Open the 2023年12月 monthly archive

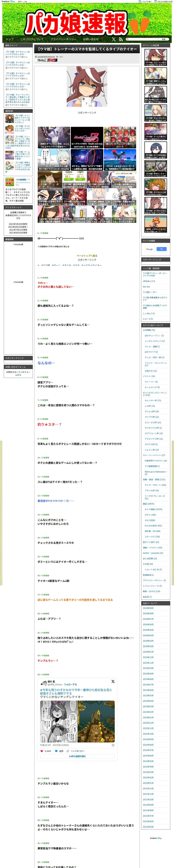(148, 657)
